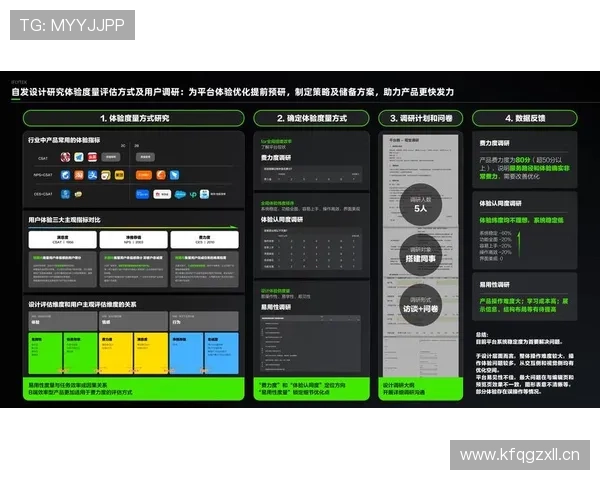The height and width of the screenshot is (480, 600).
Task: Click the white 满意度 CSAT card
Action: [x=63, y=240]
